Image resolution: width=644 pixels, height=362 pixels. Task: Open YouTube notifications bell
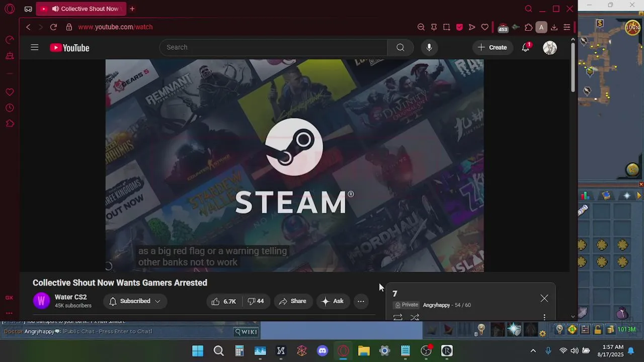526,47
